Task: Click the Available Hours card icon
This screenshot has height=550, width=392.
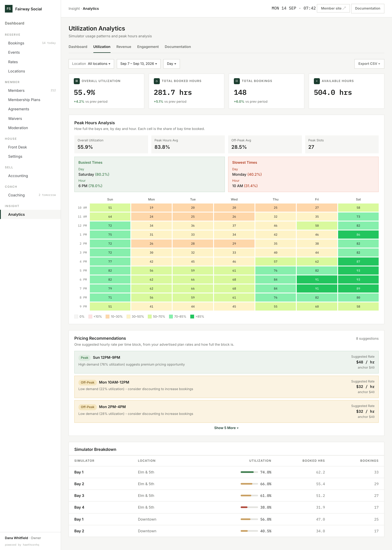Action: pyautogui.click(x=317, y=81)
